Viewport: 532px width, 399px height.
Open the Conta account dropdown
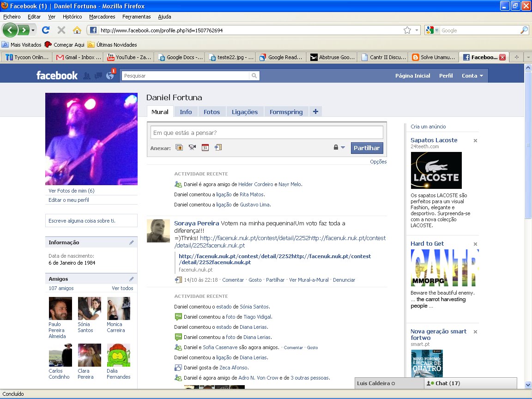click(472, 76)
